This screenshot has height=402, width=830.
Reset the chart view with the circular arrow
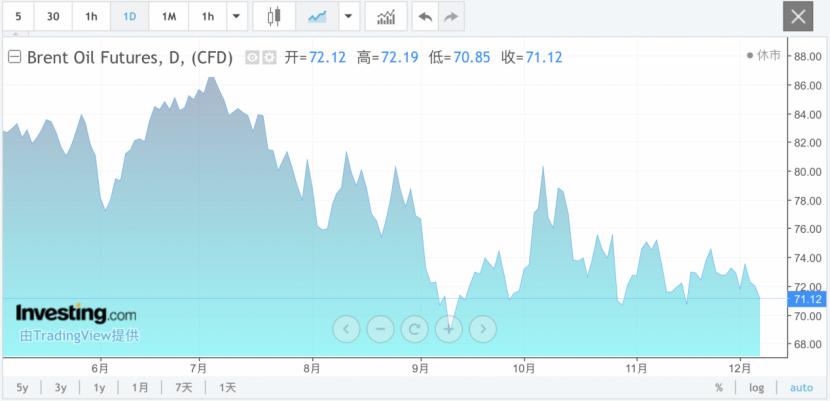click(414, 328)
